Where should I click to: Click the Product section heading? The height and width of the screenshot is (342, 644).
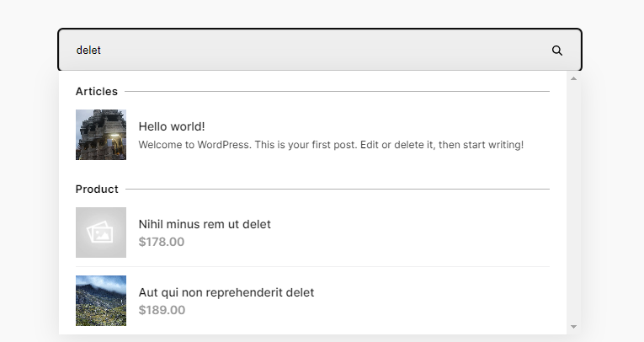(97, 189)
